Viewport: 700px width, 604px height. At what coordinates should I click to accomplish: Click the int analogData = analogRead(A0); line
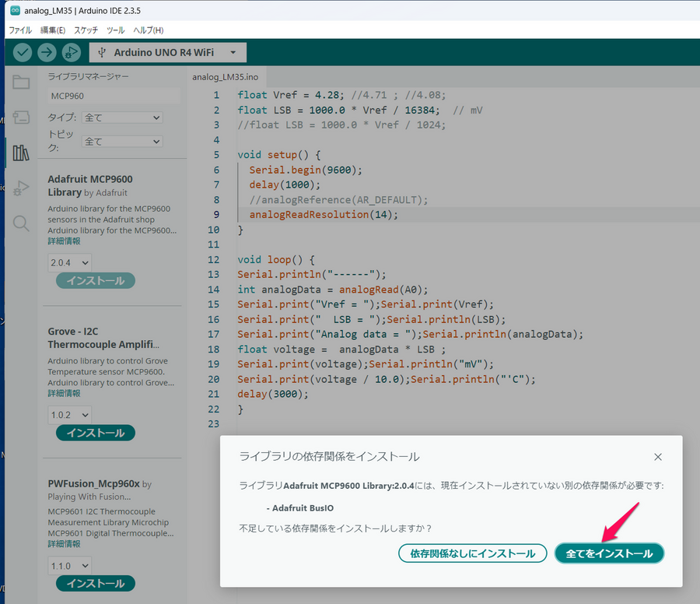pyautogui.click(x=333, y=290)
